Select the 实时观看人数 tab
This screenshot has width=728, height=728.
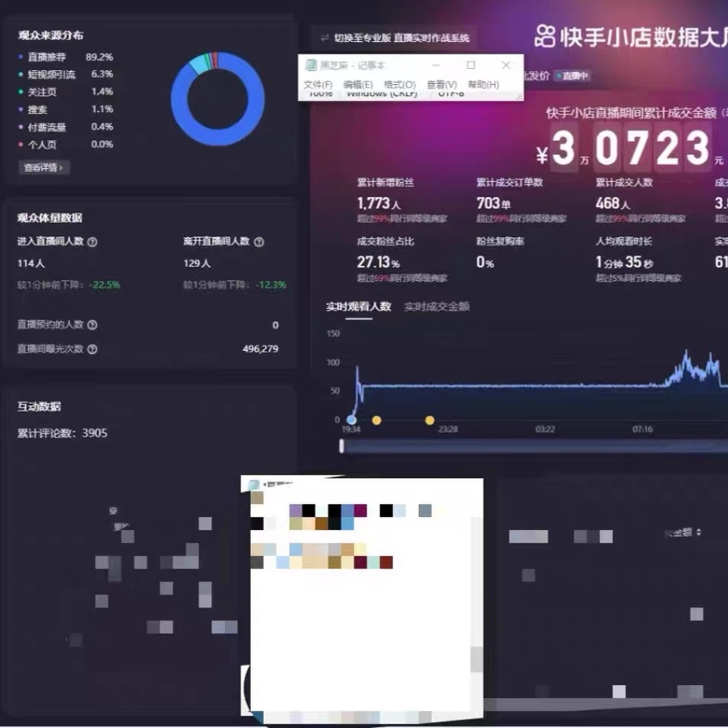[359, 307]
